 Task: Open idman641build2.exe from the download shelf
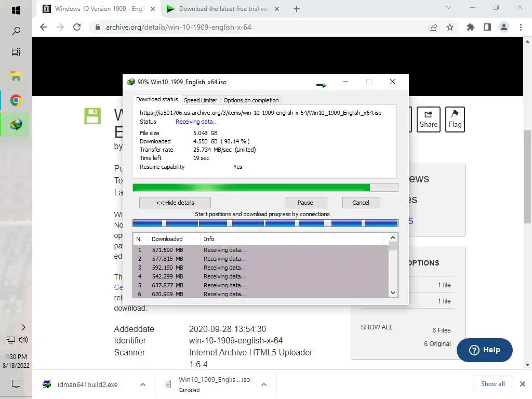pos(87,384)
